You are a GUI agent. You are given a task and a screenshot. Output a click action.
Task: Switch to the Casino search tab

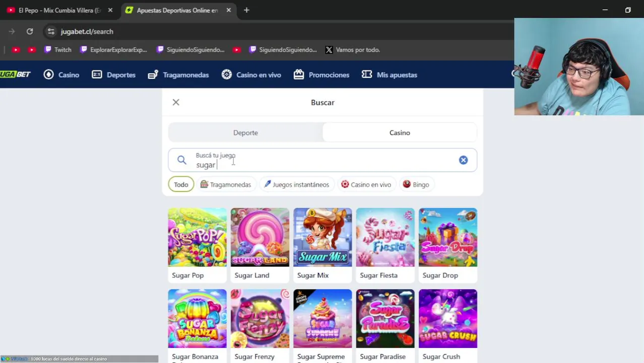(400, 133)
